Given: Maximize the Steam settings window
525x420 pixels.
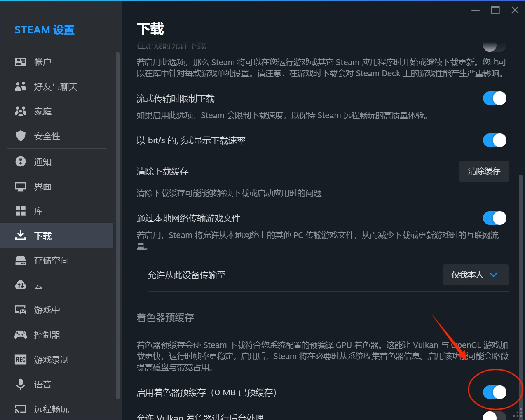Looking at the screenshot, I should point(495,10).
